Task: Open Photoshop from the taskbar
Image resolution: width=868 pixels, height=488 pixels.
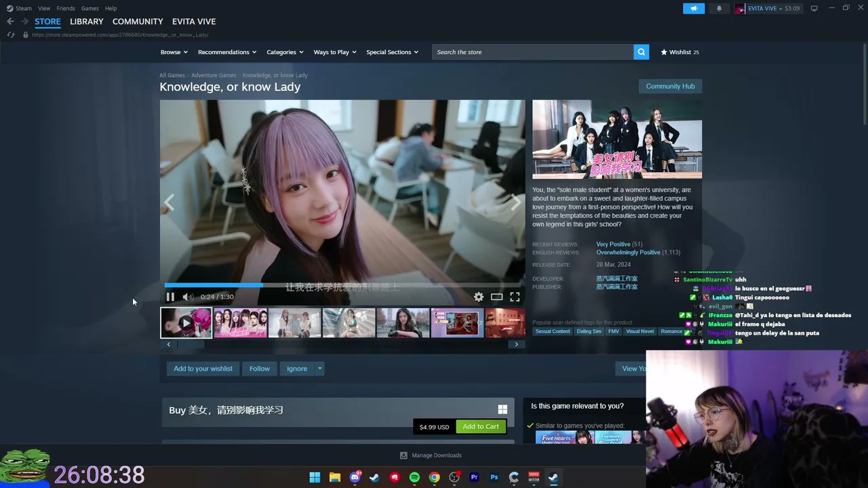Action: pyautogui.click(x=494, y=477)
